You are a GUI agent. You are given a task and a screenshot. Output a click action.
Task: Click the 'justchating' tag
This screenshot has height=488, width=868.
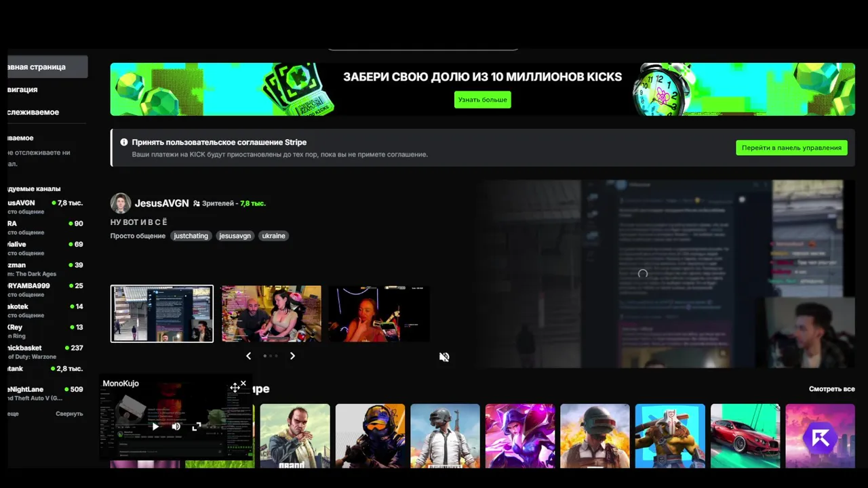[191, 236]
